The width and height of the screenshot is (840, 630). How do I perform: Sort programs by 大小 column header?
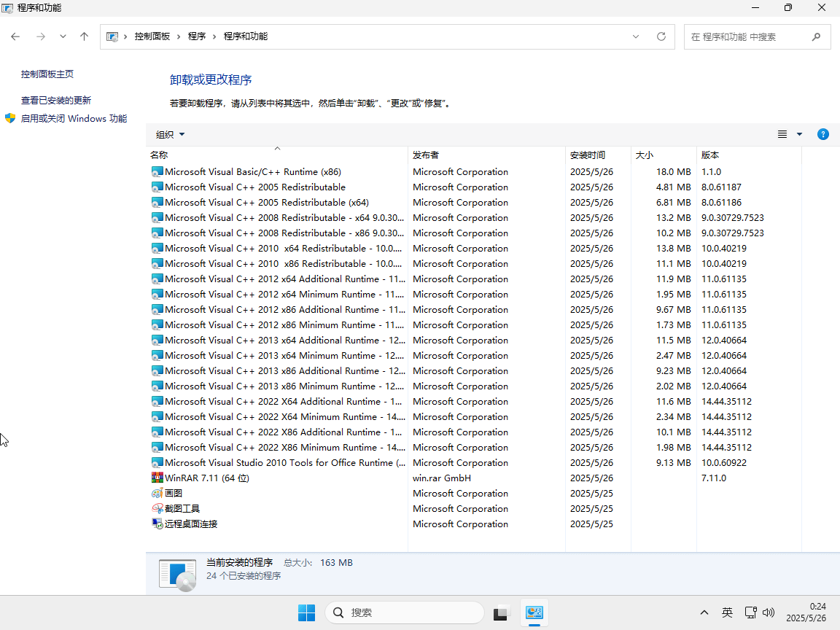point(645,155)
